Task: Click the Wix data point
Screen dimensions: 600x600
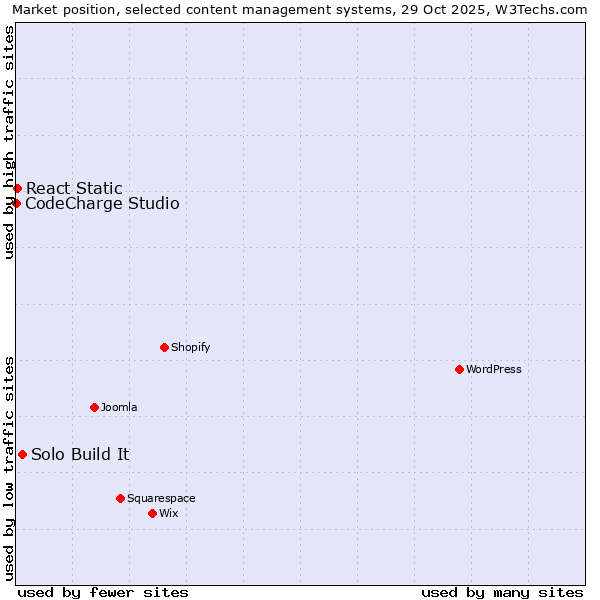Action: coord(152,513)
